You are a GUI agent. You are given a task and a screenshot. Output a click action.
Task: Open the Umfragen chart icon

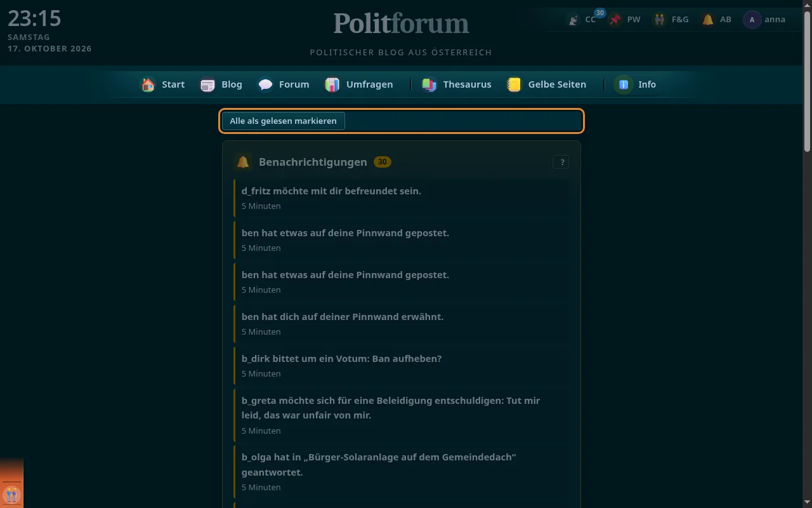(x=332, y=84)
